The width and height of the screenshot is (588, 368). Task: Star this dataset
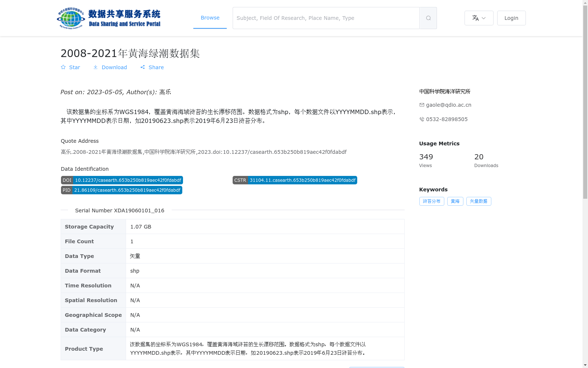point(70,67)
